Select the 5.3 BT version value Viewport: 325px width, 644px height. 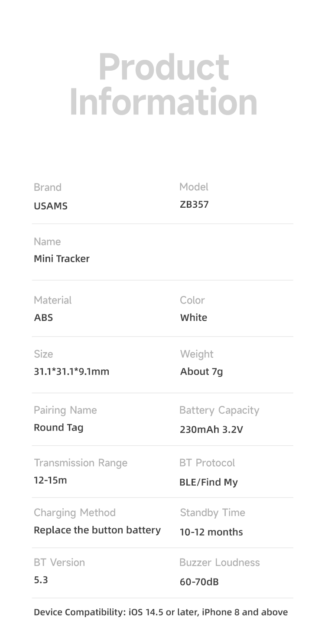[x=41, y=580]
